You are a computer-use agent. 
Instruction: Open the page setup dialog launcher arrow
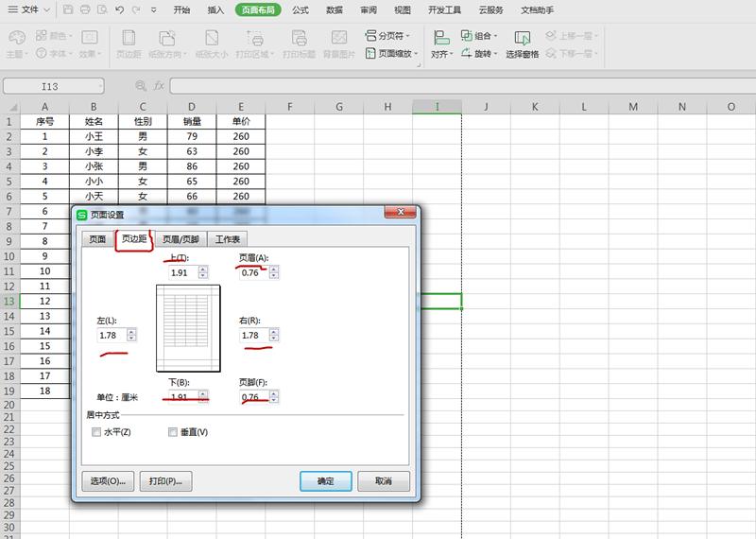click(419, 64)
